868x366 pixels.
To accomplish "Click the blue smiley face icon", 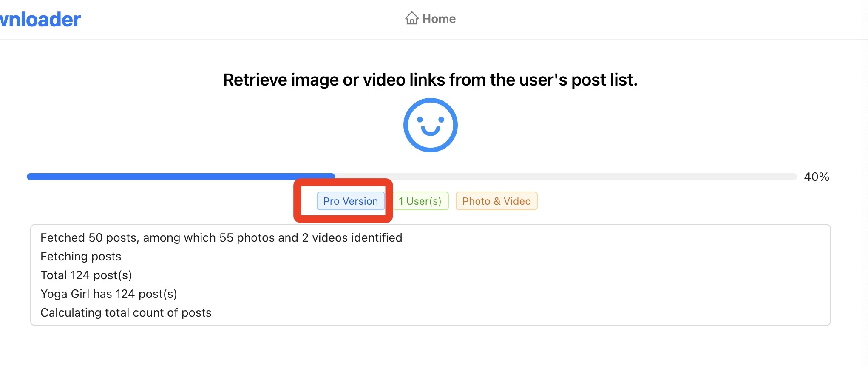I will point(430,125).
